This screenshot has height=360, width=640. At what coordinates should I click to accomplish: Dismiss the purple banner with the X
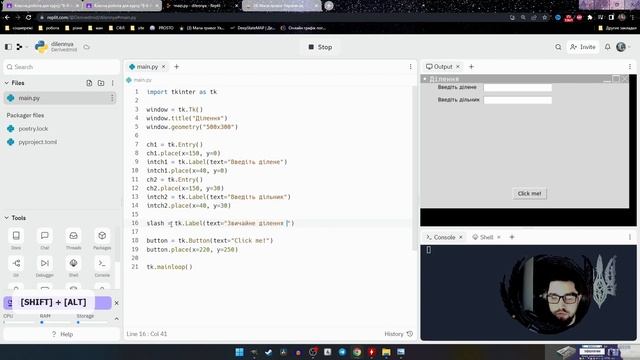[x=116, y=303]
